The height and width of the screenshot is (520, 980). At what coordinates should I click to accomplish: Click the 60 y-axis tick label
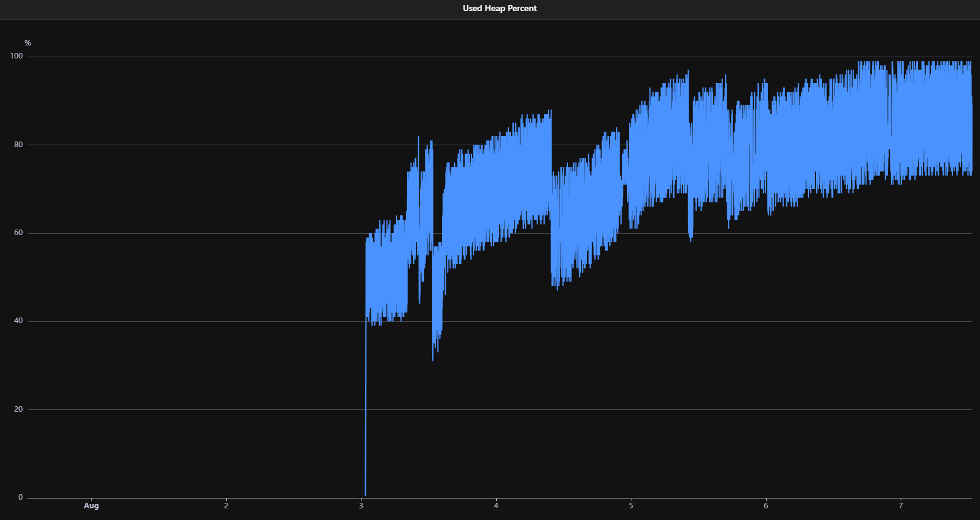[18, 233]
